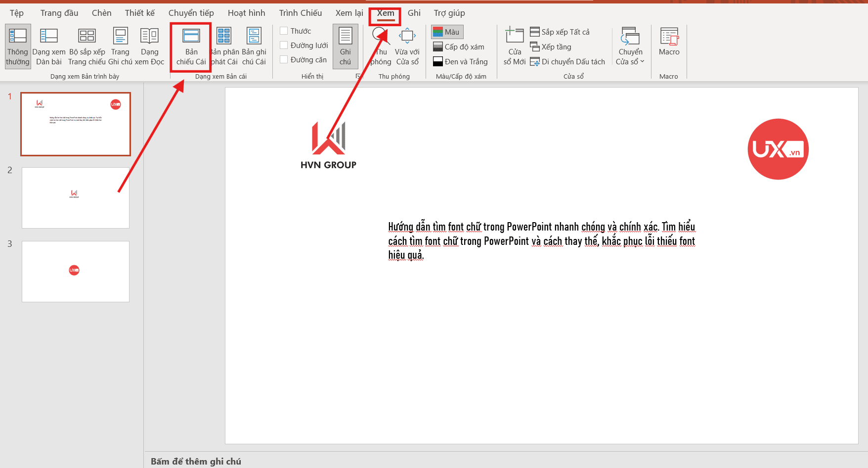
Task: Enable Đường lưới gridlines
Action: click(284, 45)
